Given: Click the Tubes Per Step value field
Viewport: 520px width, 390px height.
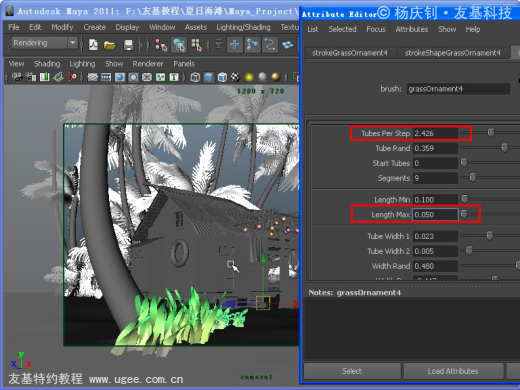Looking at the screenshot, I should 435,133.
